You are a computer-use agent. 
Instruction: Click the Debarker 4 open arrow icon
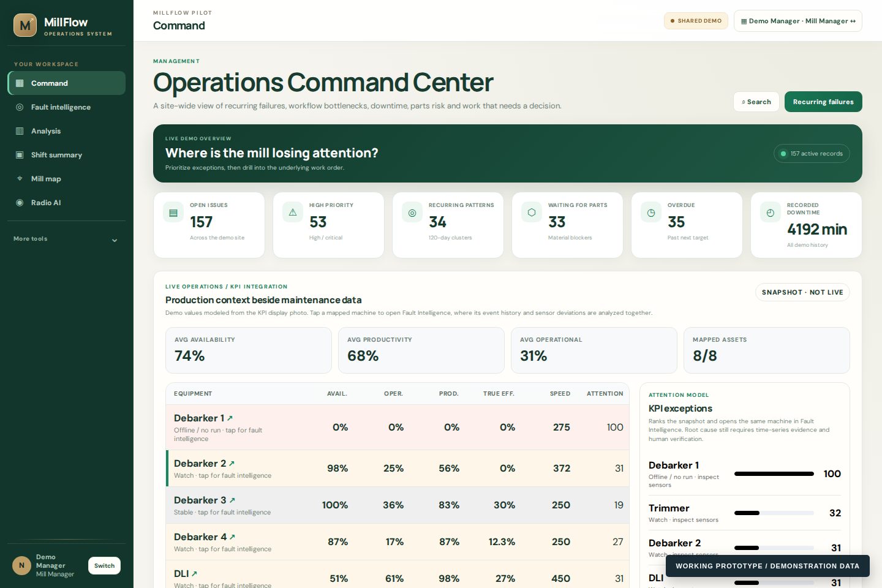[232, 537]
